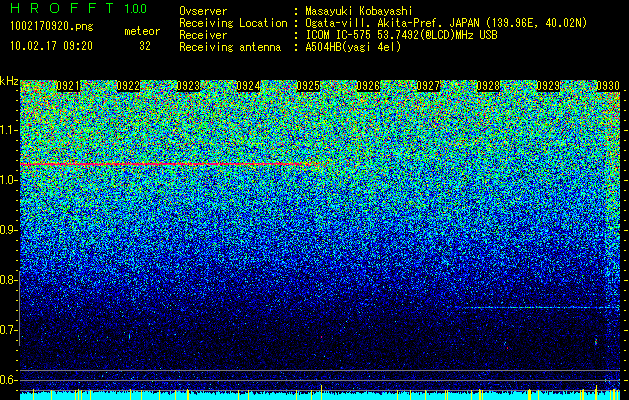Click the 'Receiving antenna' label
629x400 pixels.
(230, 47)
